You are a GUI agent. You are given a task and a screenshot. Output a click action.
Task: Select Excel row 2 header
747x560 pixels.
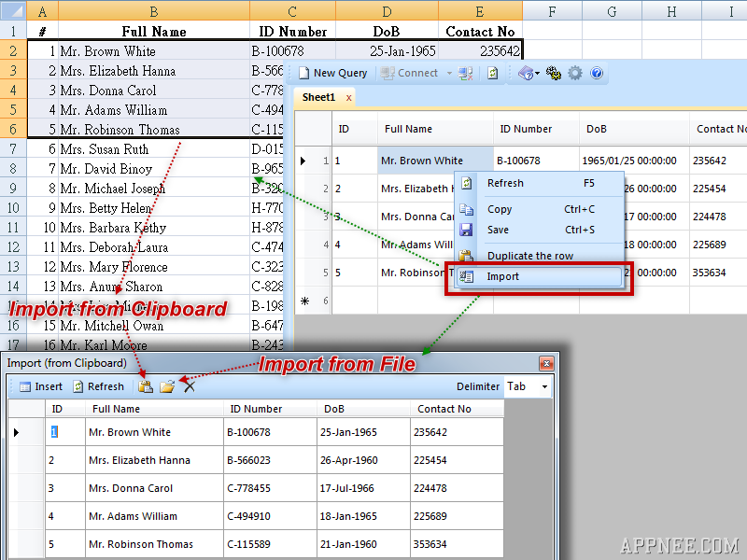[x=13, y=50]
